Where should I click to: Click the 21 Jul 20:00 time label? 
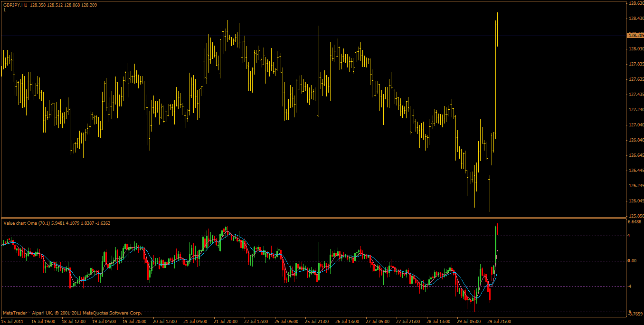(226, 322)
